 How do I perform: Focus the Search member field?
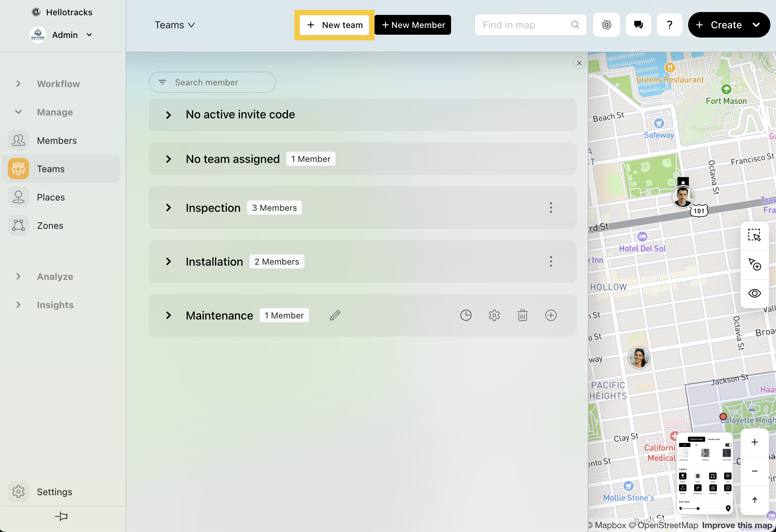point(213,82)
